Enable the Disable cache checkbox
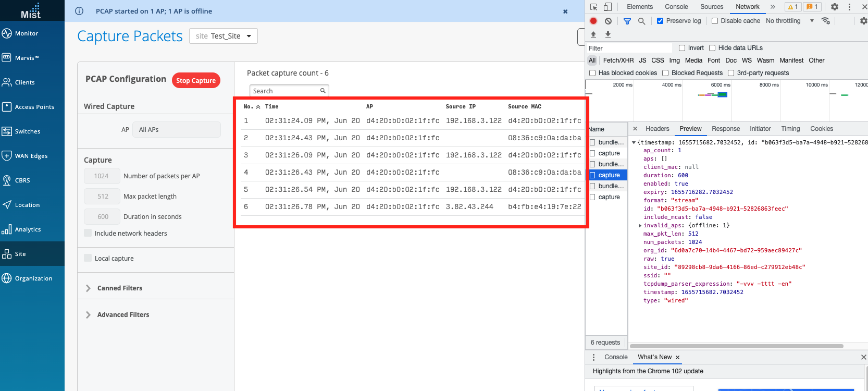 (715, 21)
